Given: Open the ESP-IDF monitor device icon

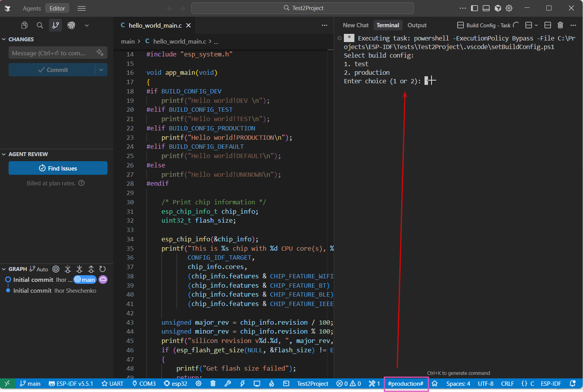Looking at the screenshot, I should 257,383.
